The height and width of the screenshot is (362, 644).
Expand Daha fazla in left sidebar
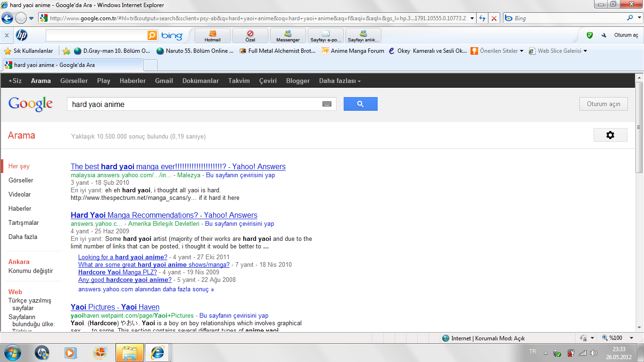click(x=23, y=237)
